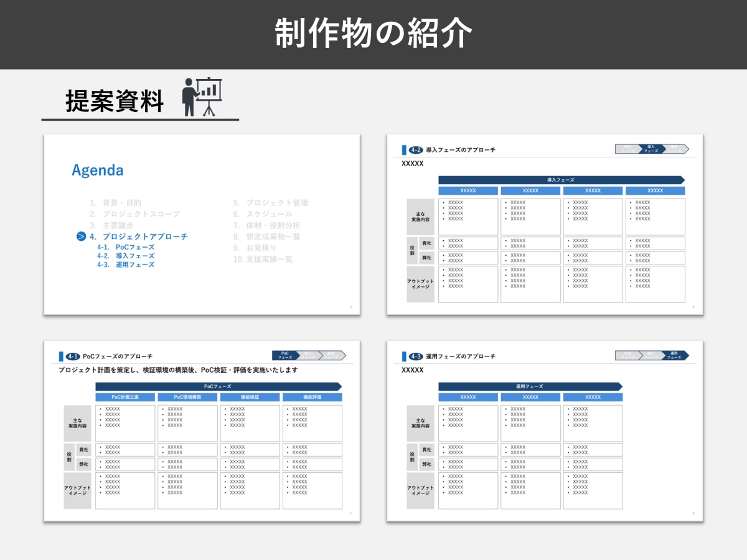Click bold XXXXX subtitle in slide 4-2
This screenshot has height=560, width=747.
point(413,163)
